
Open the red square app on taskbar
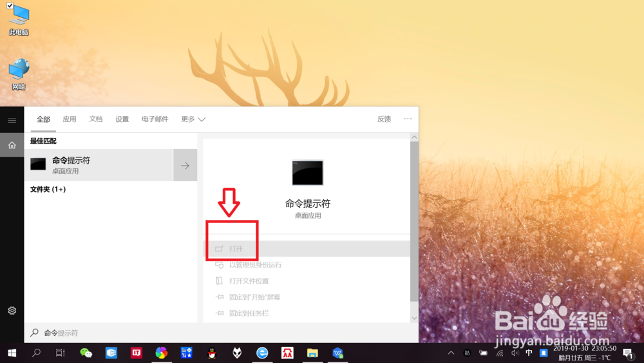(137, 353)
